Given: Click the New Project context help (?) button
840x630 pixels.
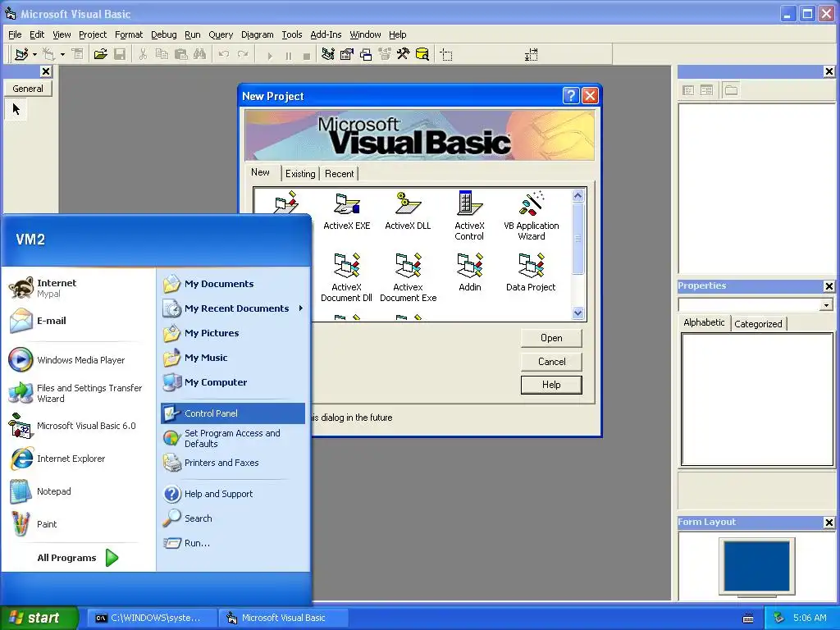Looking at the screenshot, I should (x=571, y=96).
